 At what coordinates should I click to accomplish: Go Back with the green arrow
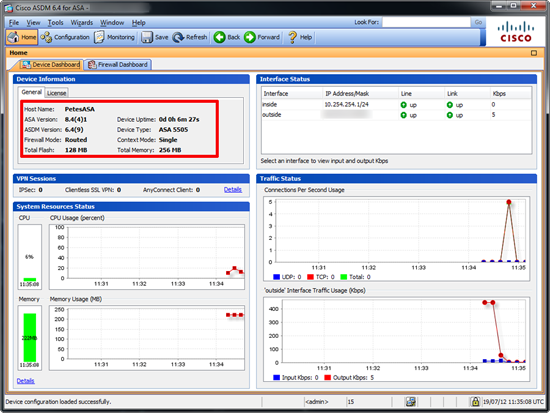pos(227,37)
